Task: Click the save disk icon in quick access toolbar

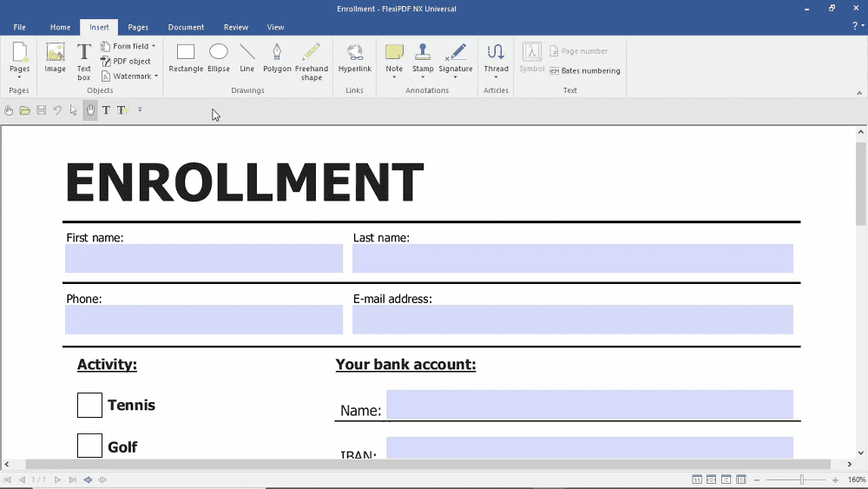Action: click(x=41, y=110)
